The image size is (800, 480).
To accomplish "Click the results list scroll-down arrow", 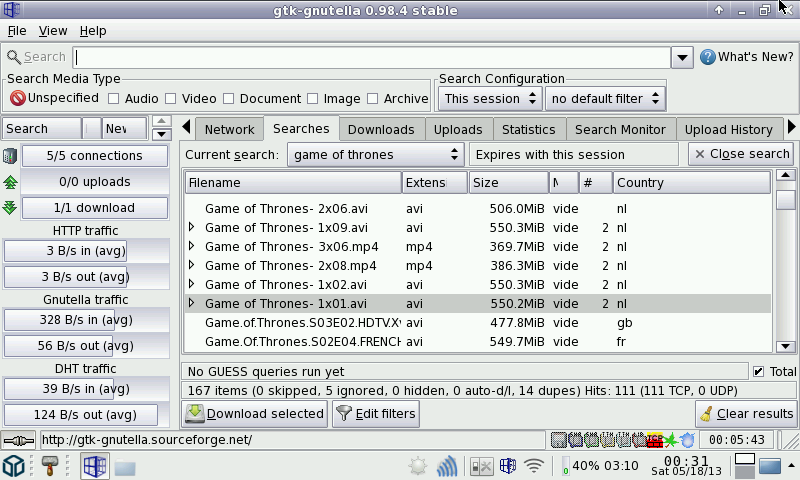I will click(785, 346).
